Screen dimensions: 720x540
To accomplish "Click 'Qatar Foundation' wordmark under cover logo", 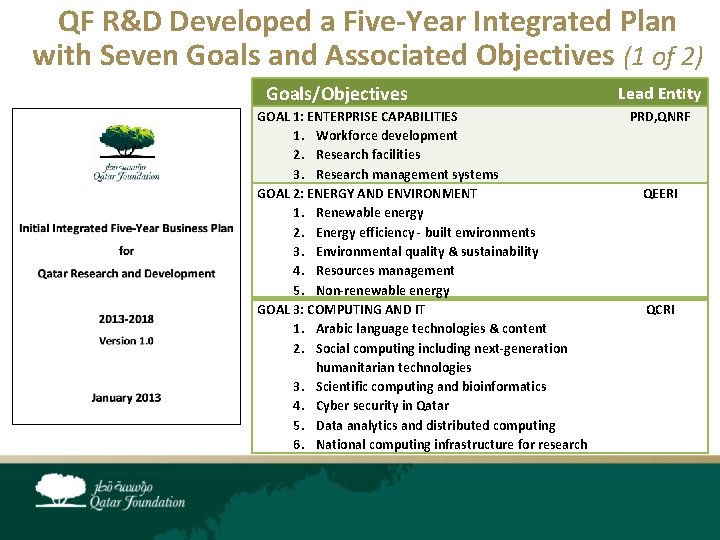I will pyautogui.click(x=127, y=176).
